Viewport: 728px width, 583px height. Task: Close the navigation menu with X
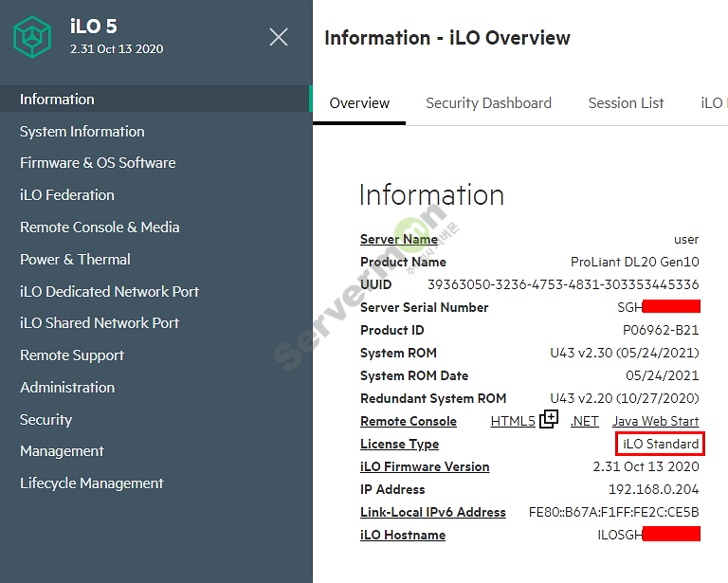279,37
